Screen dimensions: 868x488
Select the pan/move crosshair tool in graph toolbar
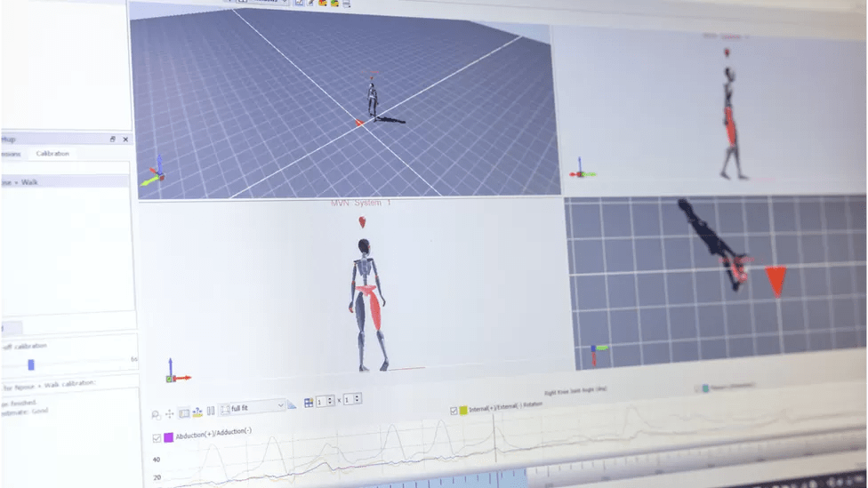click(x=169, y=414)
